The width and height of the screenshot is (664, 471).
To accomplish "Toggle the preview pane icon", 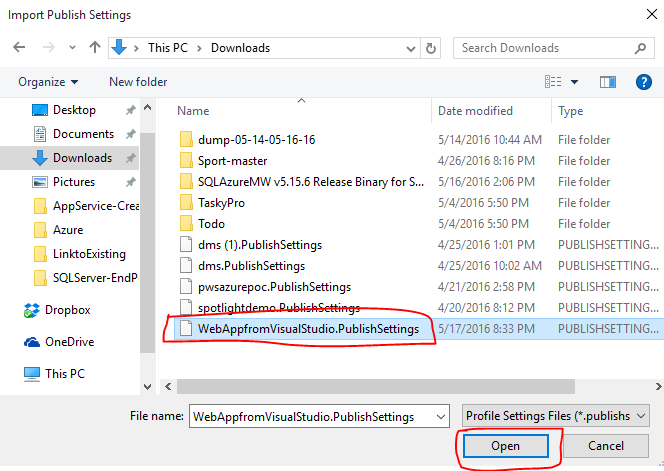I will [x=608, y=82].
